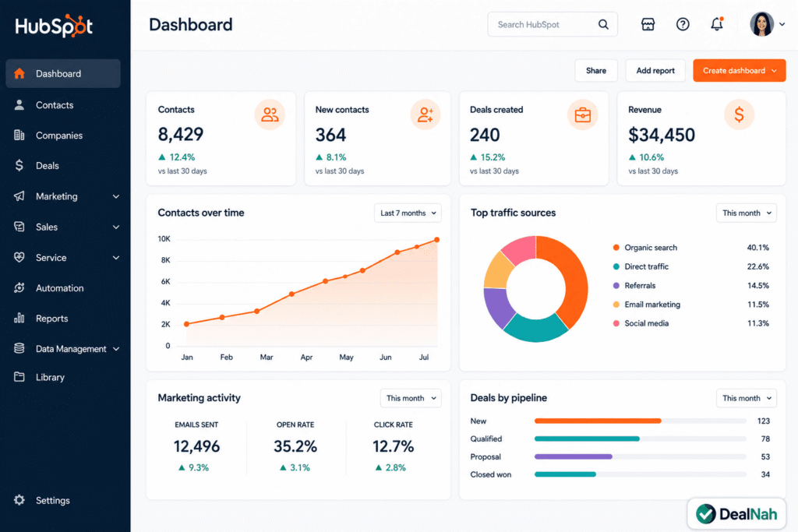Viewport: 798px width, 532px height.
Task: Click the Settings gear icon
Action: coord(19,500)
